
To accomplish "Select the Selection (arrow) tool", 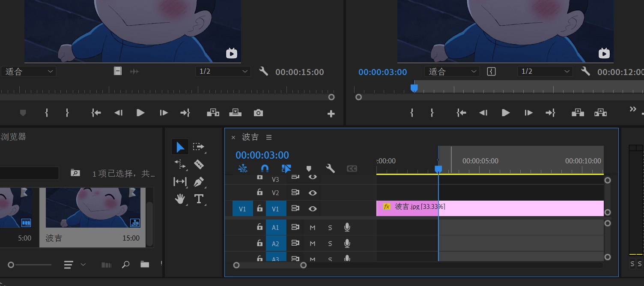I will [x=180, y=147].
